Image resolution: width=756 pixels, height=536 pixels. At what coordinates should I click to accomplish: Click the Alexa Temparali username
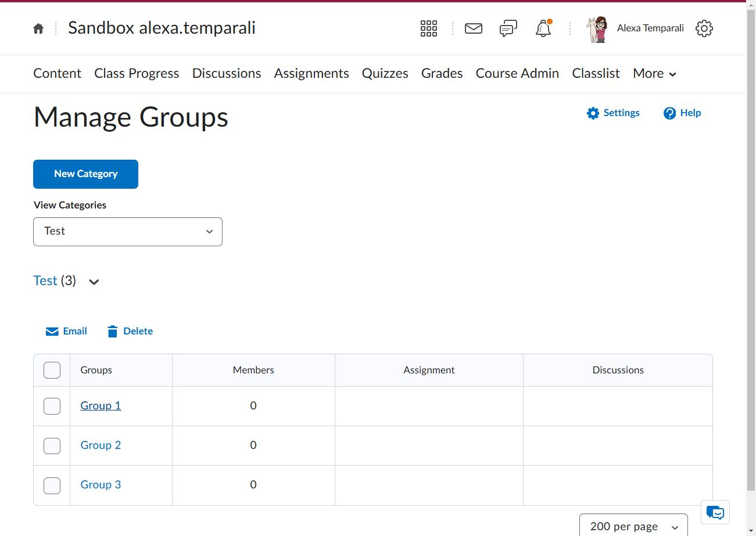tap(650, 28)
